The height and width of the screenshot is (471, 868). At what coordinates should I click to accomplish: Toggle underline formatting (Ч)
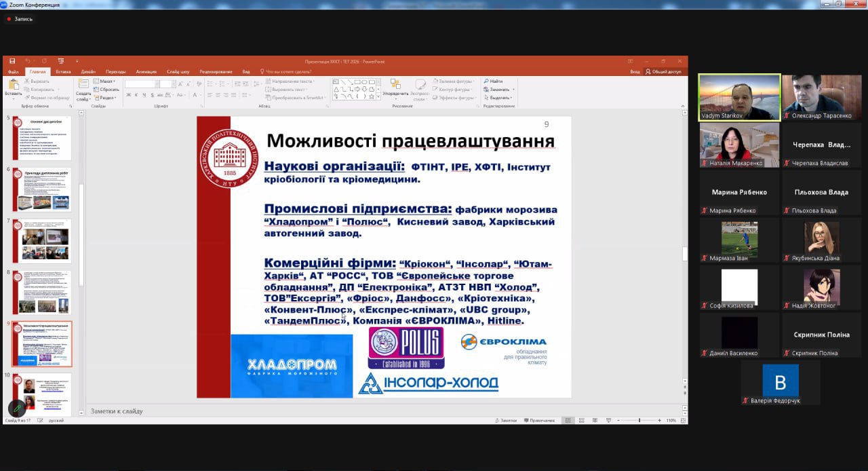click(144, 95)
